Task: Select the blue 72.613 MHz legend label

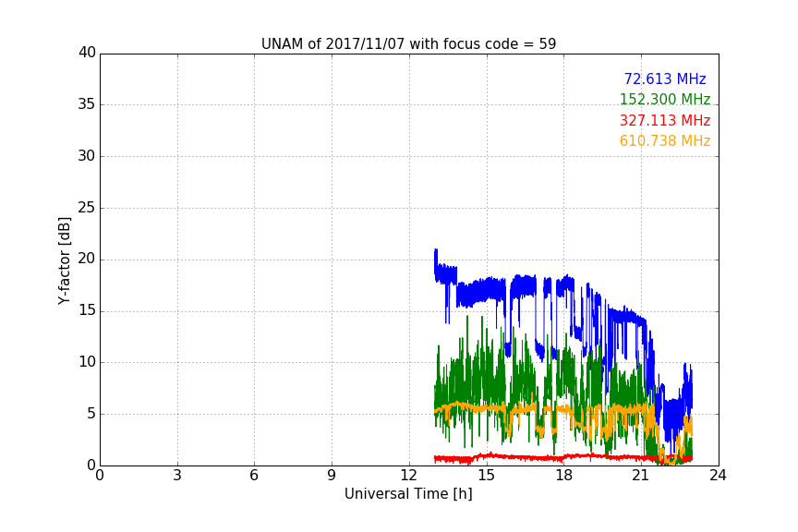Action: (665, 79)
